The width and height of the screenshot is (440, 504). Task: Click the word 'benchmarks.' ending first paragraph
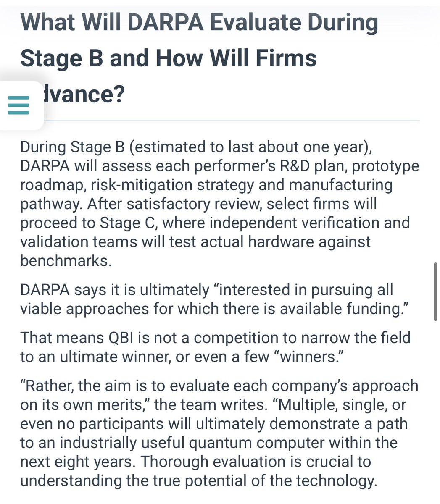(x=66, y=261)
